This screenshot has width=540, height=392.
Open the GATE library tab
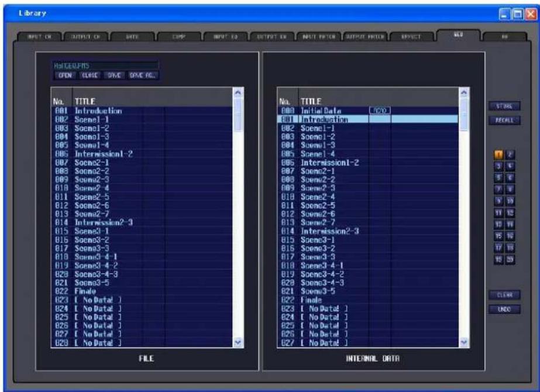pos(132,37)
